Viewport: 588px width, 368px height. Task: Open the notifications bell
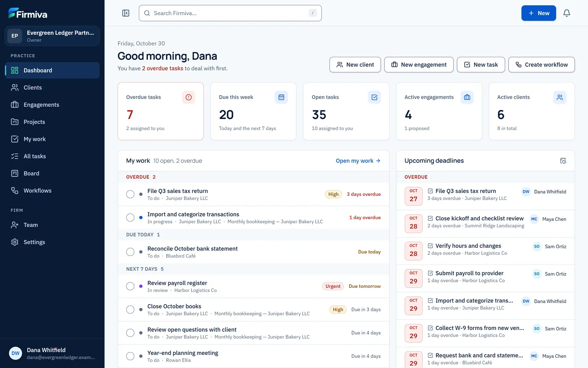567,13
